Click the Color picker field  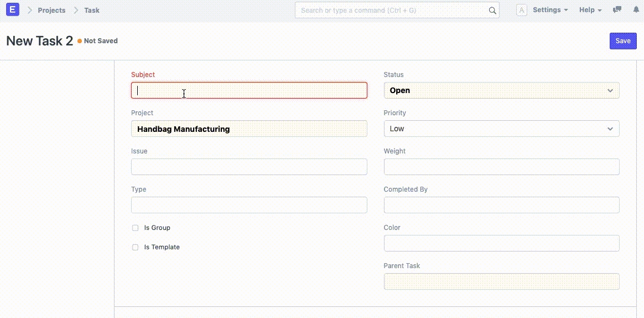(x=501, y=243)
